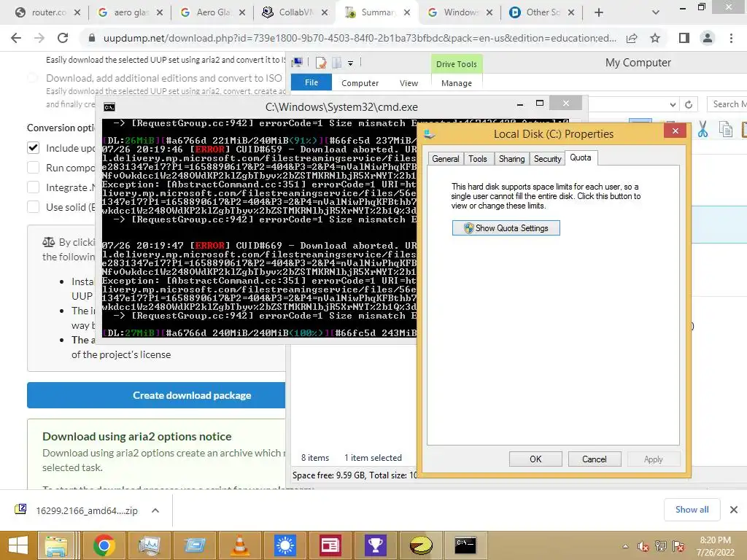
Task: Select the Quota tab in Properties
Action: tap(581, 157)
